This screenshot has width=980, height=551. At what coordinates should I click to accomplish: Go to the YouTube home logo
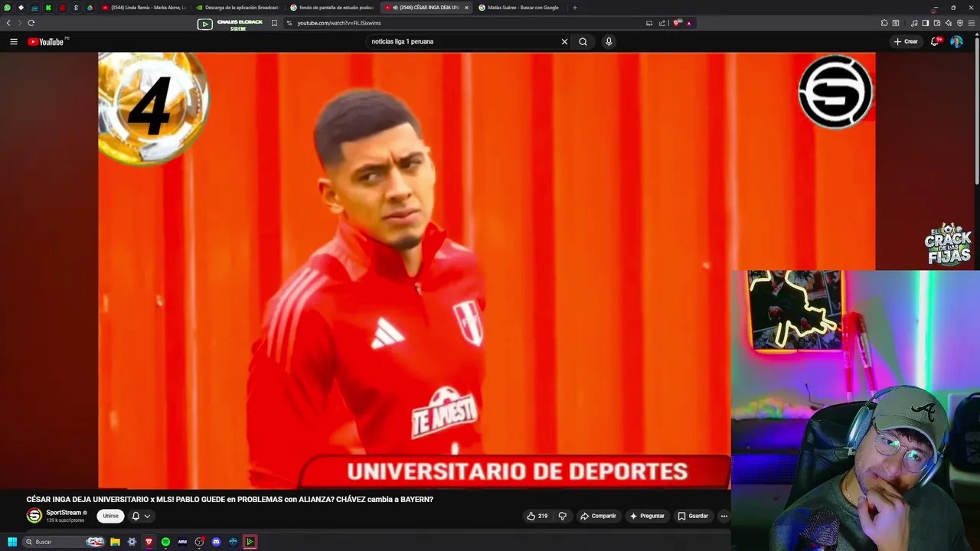click(x=47, y=41)
